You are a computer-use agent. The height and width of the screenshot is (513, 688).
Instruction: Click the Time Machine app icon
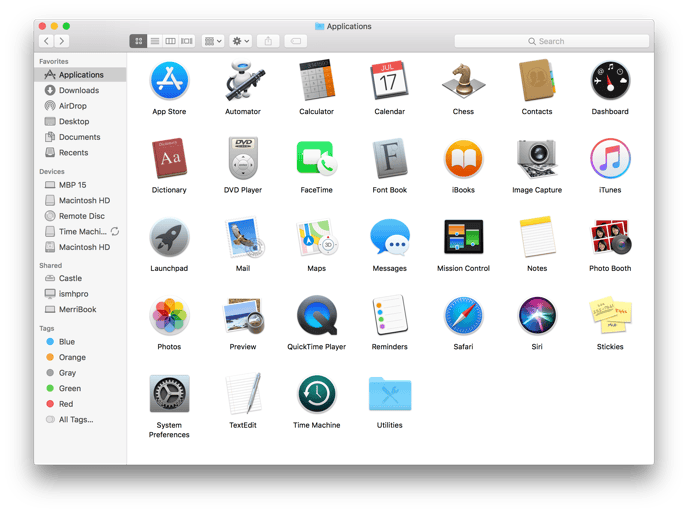click(x=316, y=394)
